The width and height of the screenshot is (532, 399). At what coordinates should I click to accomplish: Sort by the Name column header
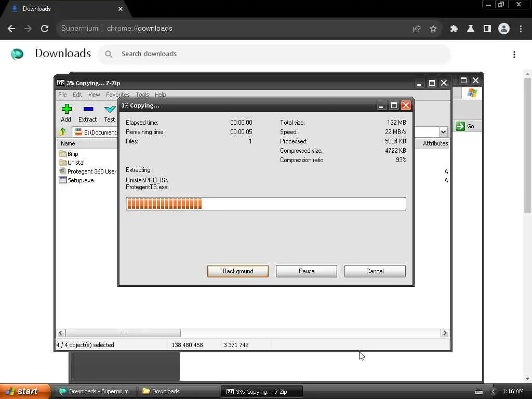pos(87,143)
